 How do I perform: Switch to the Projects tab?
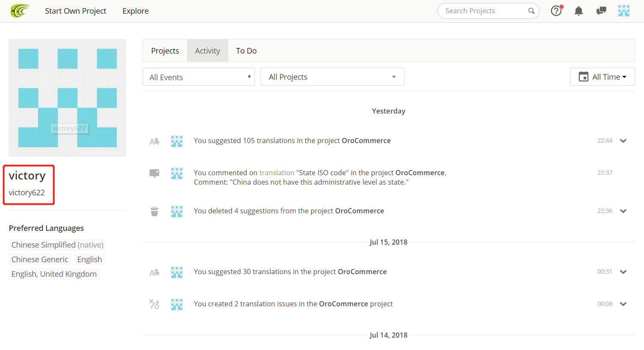165,51
